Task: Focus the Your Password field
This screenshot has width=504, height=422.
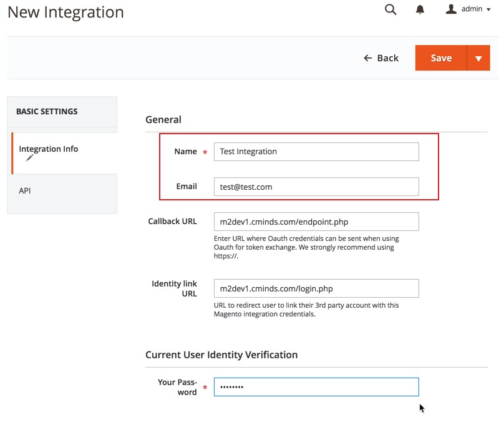Action: tap(316, 387)
